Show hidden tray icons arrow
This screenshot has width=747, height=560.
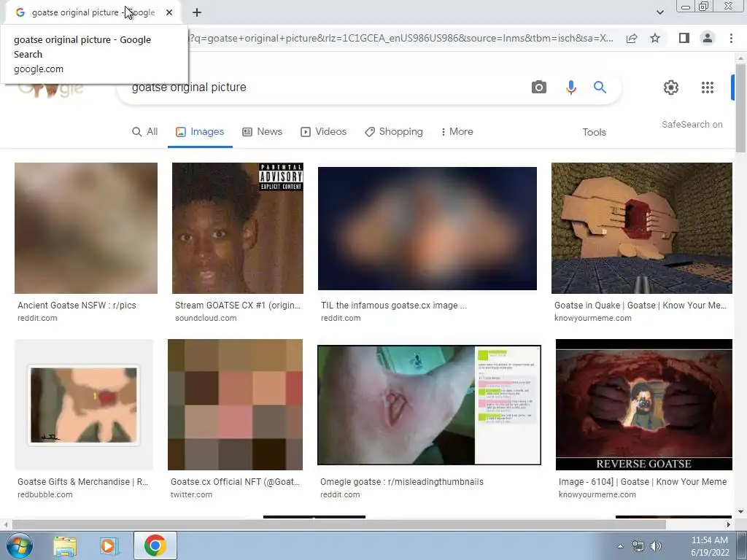[620, 546]
